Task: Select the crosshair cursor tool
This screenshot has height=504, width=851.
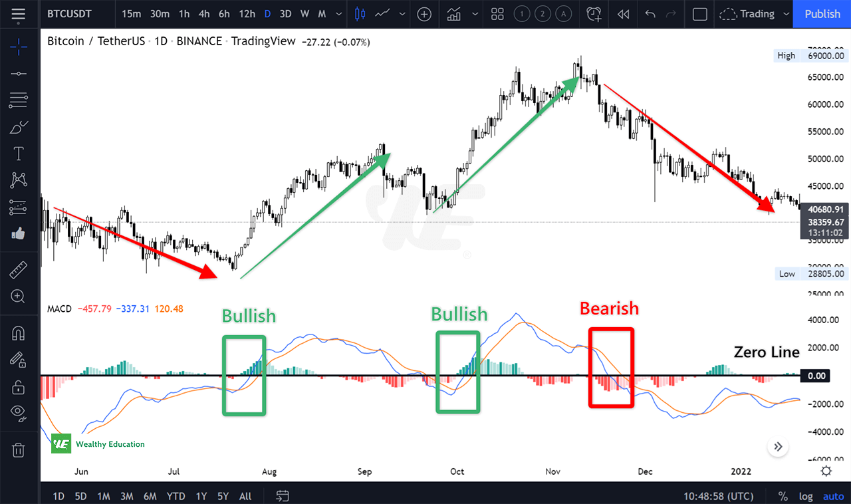Action: [19, 46]
